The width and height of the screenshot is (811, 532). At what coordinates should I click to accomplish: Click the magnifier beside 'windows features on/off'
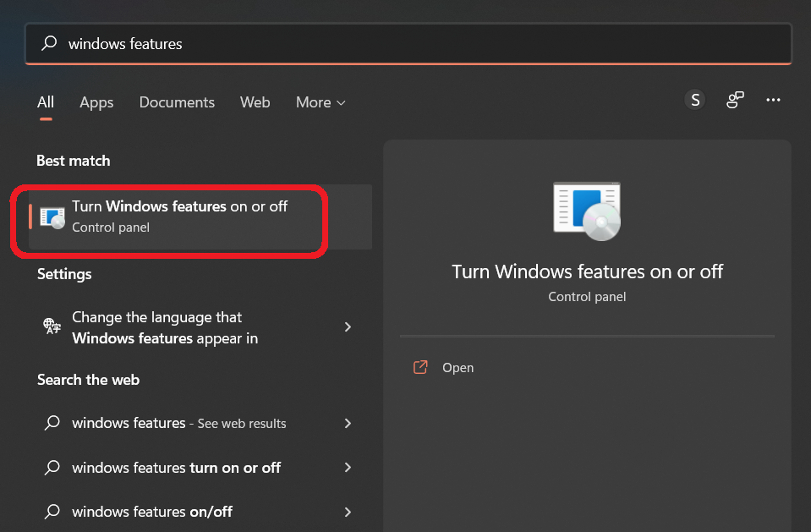pos(52,511)
